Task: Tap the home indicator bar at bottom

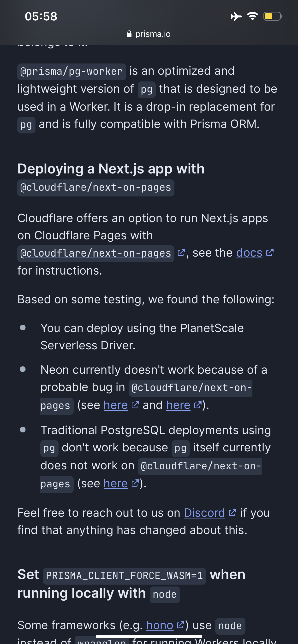Action: click(x=149, y=636)
